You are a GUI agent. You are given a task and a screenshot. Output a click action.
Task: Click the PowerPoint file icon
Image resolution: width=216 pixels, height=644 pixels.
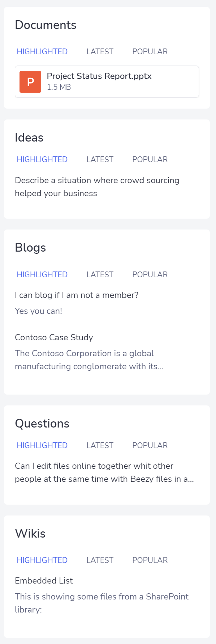tap(30, 82)
